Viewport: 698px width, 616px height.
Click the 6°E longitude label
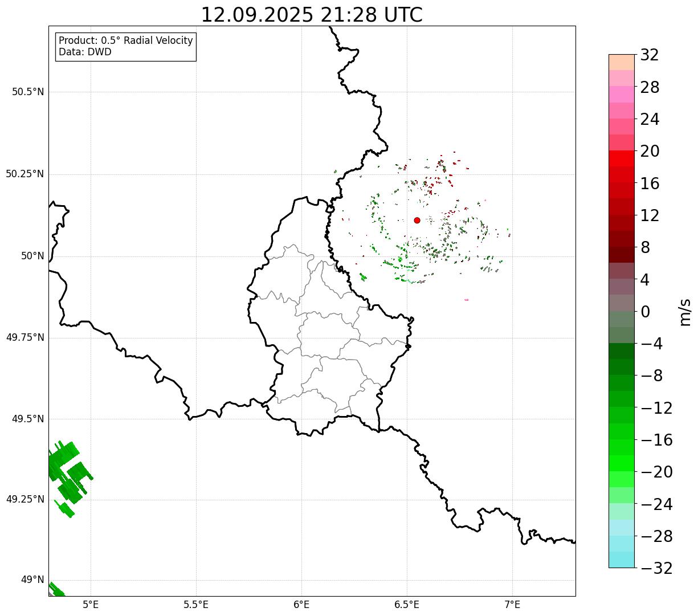301,605
